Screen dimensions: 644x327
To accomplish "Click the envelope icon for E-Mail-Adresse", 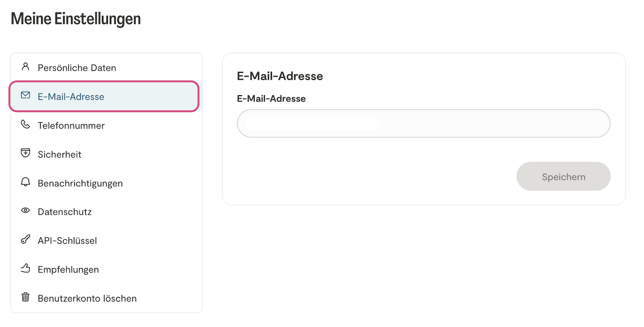I will (25, 96).
